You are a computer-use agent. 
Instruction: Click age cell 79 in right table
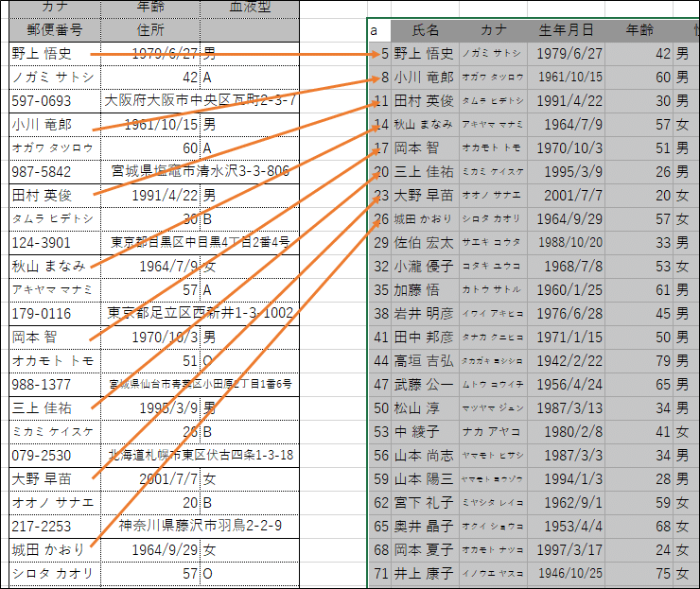click(x=639, y=361)
